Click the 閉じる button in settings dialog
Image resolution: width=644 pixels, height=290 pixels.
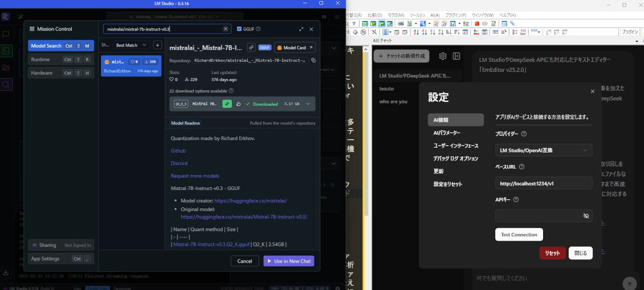coord(581,253)
